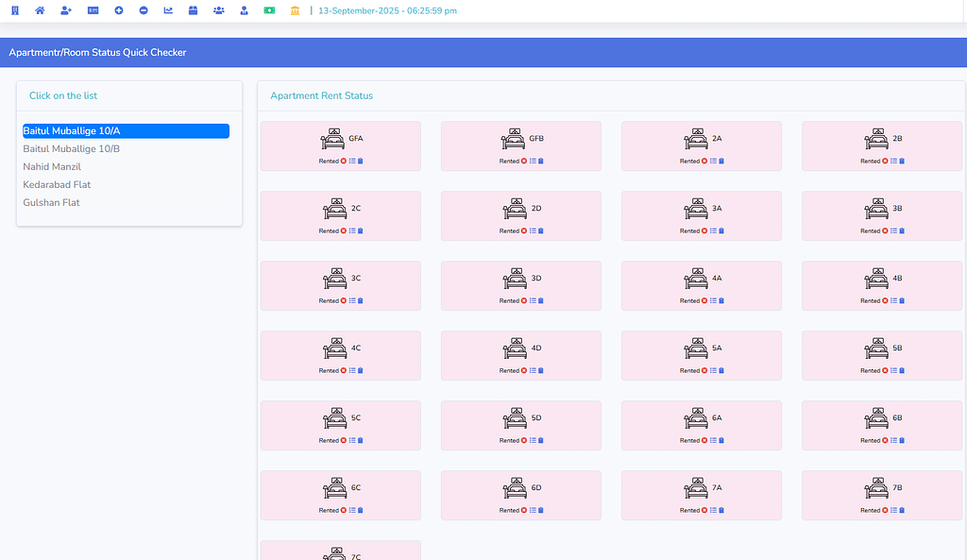Image resolution: width=967 pixels, height=560 pixels.
Task: Click the list icon on apartment 7B card
Action: 893,510
